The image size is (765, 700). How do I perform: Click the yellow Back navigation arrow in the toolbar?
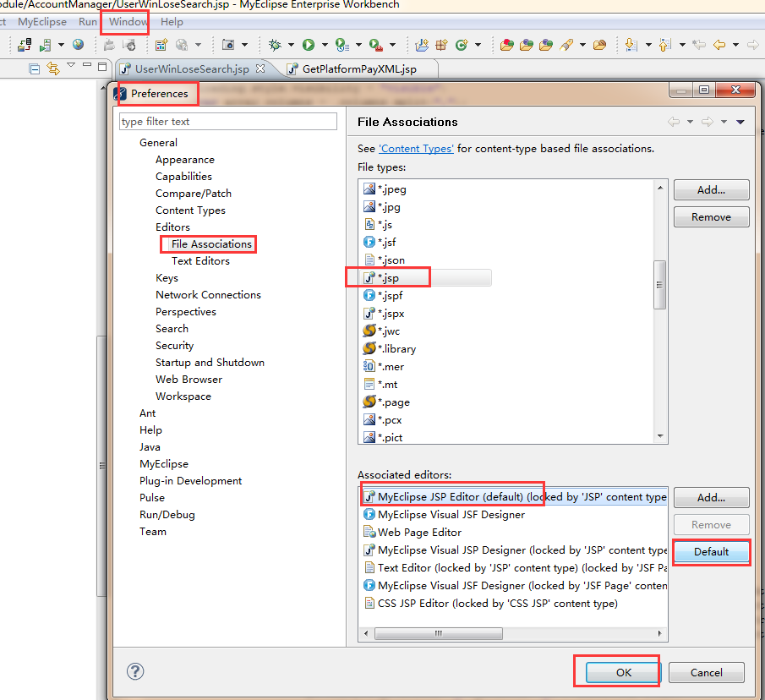click(x=719, y=45)
